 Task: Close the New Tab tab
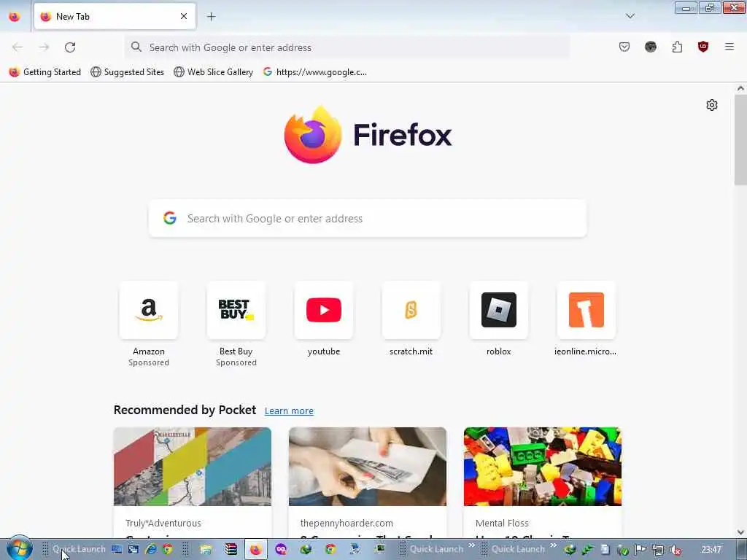pos(184,17)
